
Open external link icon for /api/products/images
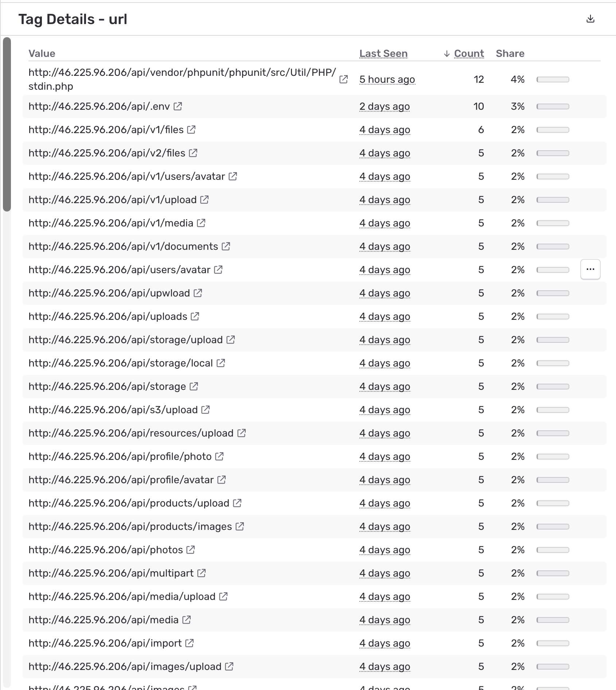click(240, 527)
